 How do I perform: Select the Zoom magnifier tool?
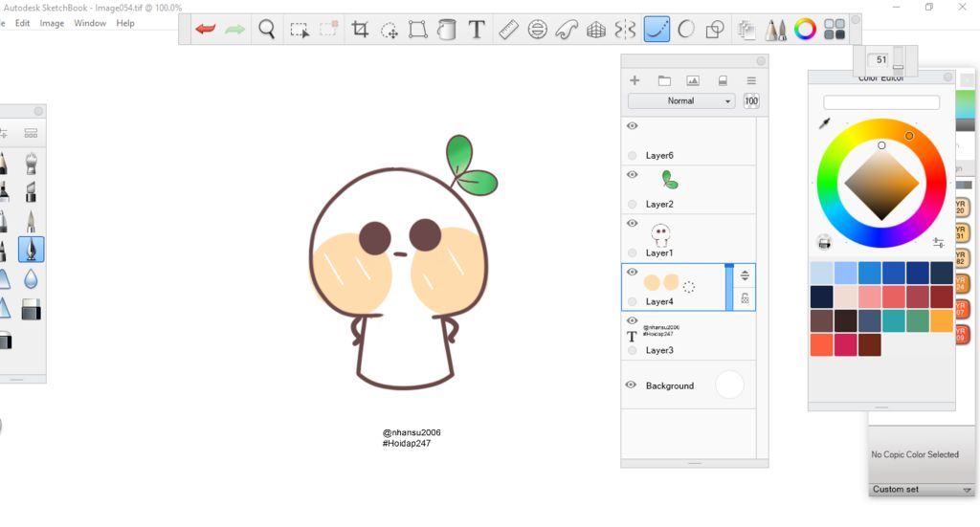[267, 30]
